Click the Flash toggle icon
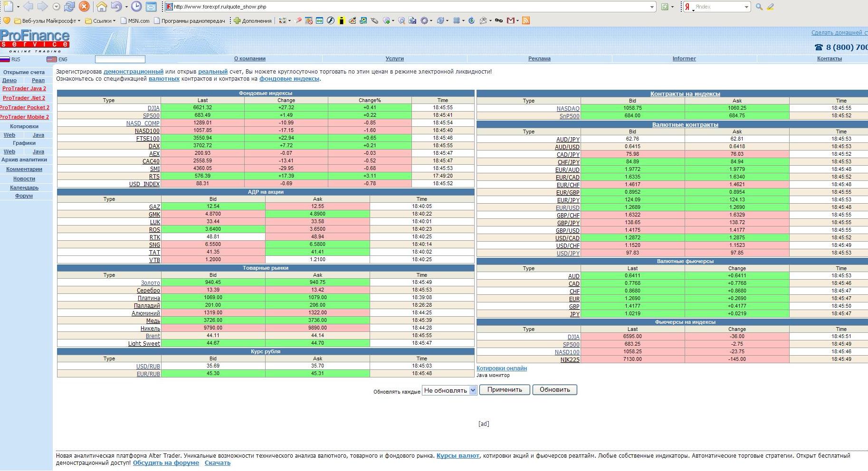Image resolution: width=868 pixels, height=471 pixels. click(331, 20)
